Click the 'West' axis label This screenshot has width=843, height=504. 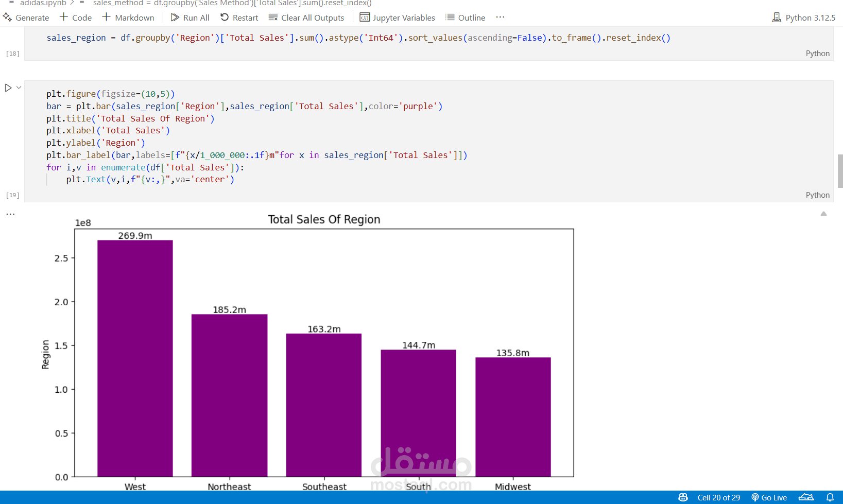(x=135, y=486)
